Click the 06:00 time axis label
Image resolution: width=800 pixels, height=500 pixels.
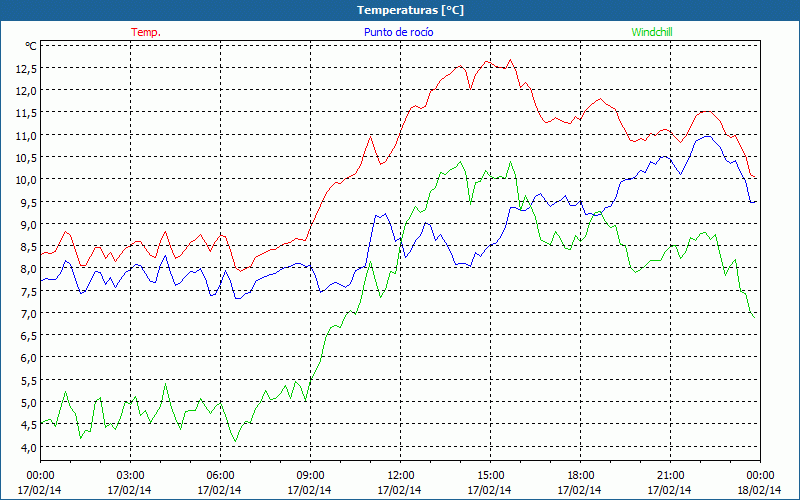tap(220, 476)
